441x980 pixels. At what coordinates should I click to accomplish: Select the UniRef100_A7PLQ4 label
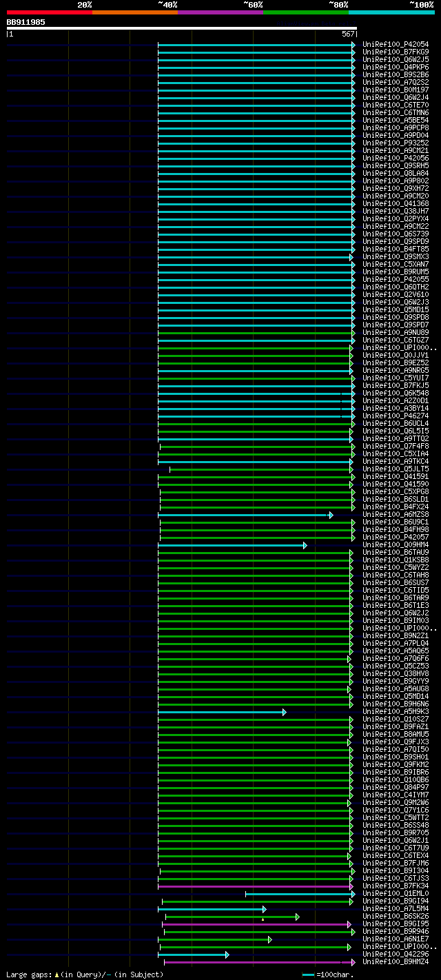[396, 644]
